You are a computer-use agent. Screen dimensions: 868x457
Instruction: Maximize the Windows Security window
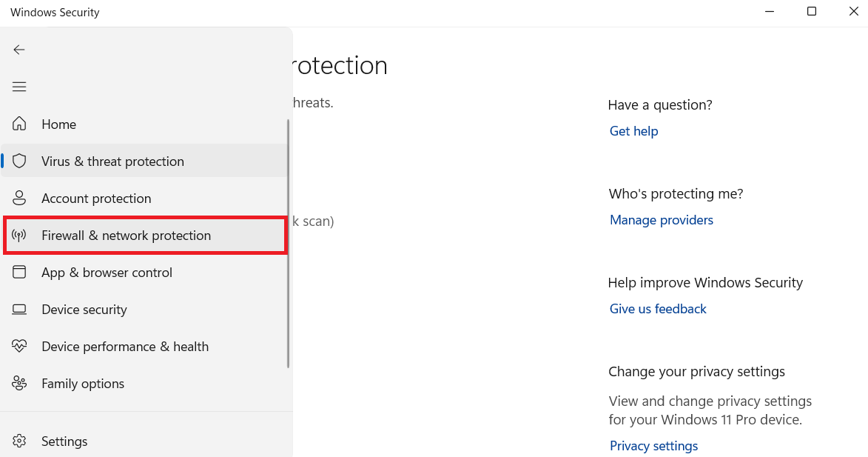pyautogui.click(x=812, y=12)
